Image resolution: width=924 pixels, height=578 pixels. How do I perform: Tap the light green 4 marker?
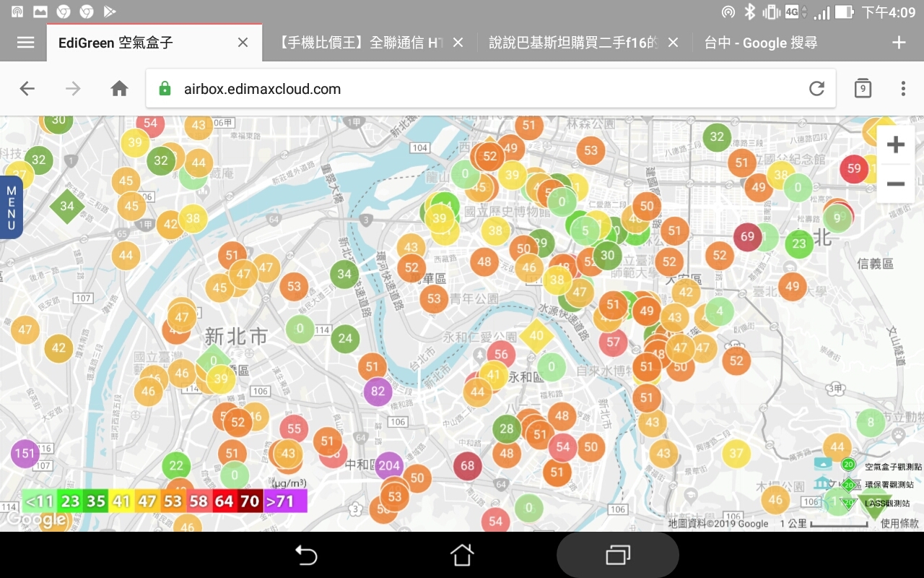coord(719,311)
